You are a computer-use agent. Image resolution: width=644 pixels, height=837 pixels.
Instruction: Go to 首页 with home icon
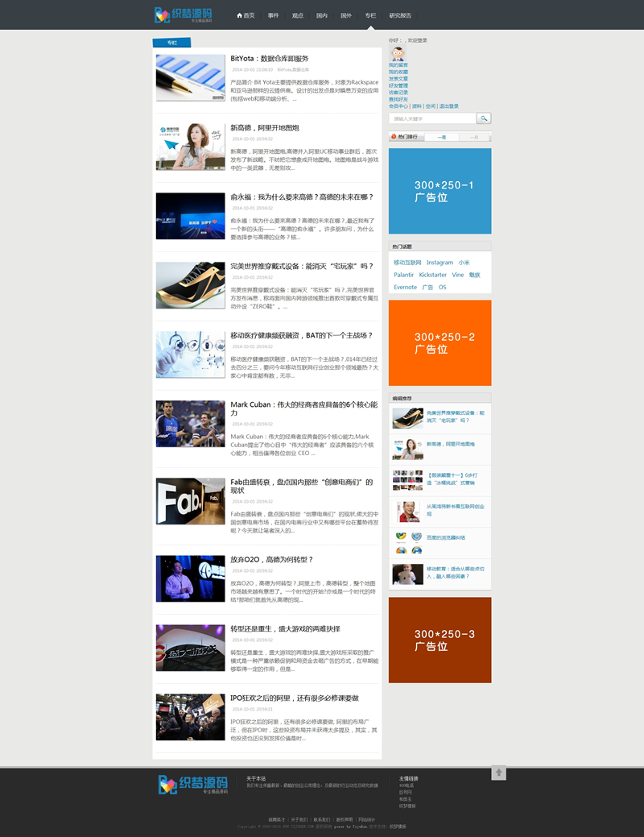[246, 15]
